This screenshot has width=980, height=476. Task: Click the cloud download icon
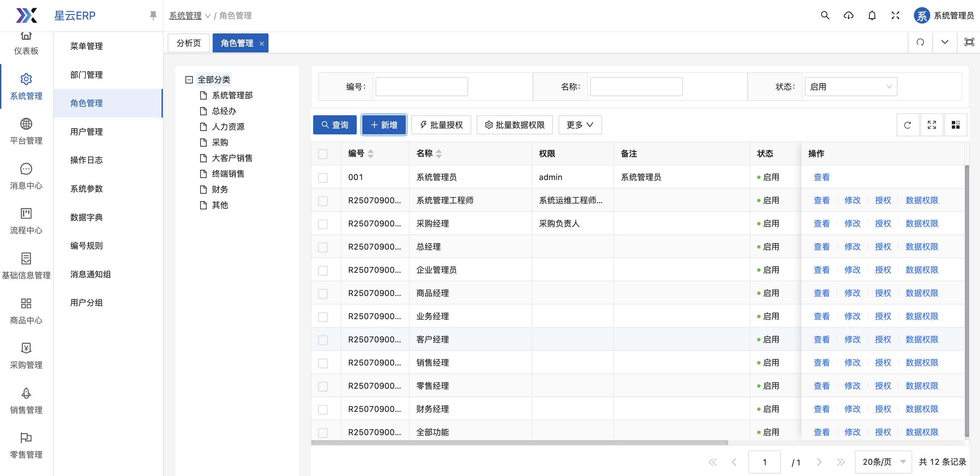(848, 16)
